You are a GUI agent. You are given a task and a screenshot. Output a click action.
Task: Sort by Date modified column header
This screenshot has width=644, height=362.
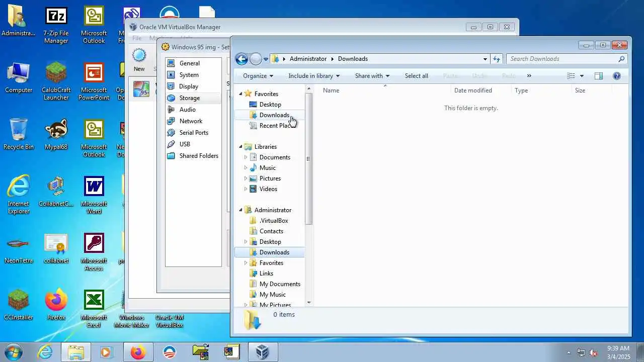click(x=481, y=90)
